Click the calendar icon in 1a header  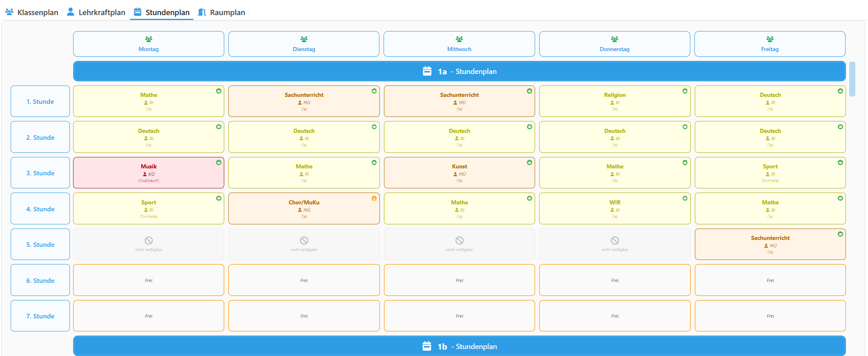pyautogui.click(x=427, y=71)
